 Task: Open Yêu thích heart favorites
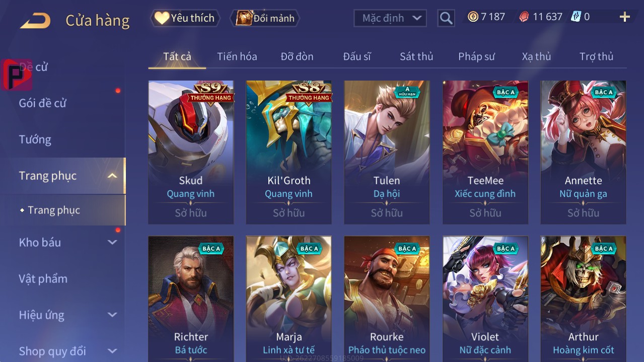(x=185, y=18)
